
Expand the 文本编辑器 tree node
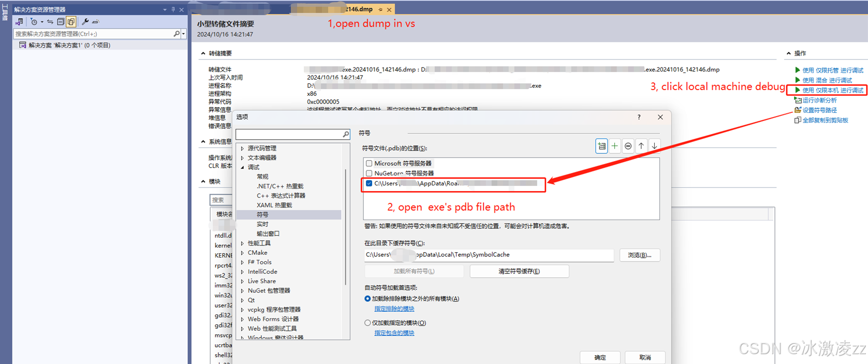tap(242, 158)
